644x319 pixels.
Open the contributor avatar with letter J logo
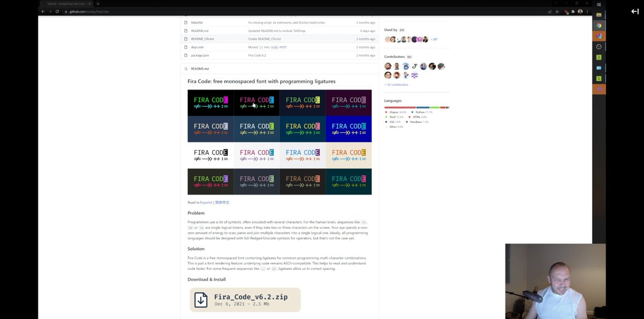pos(414,66)
